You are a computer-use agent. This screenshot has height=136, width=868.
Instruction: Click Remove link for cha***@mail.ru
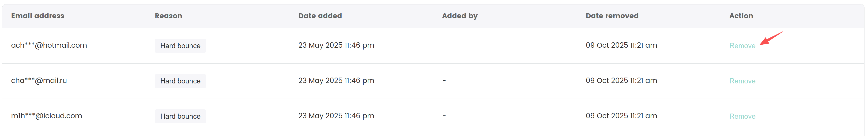[742, 81]
